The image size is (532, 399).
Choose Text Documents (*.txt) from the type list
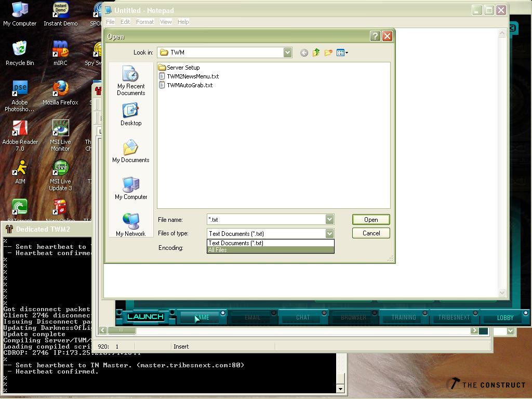click(x=270, y=243)
